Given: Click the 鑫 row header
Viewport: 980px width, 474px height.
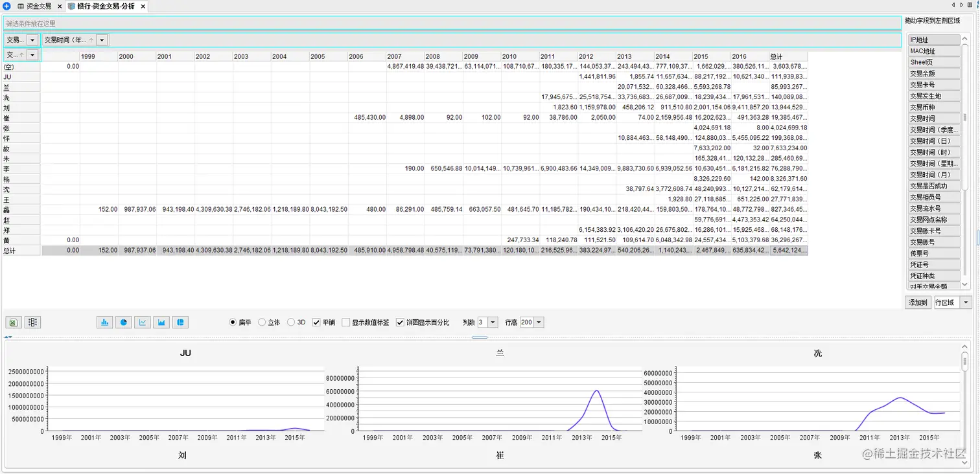Looking at the screenshot, I should pyautogui.click(x=21, y=210).
